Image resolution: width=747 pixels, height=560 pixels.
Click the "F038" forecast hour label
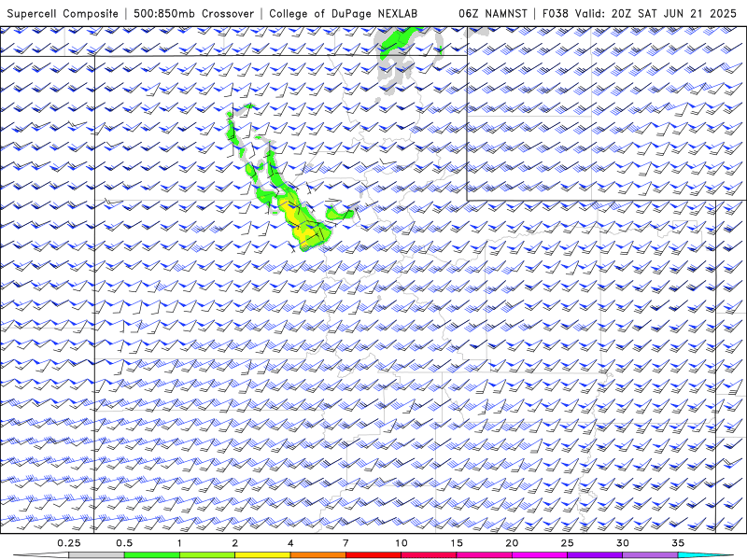(556, 13)
